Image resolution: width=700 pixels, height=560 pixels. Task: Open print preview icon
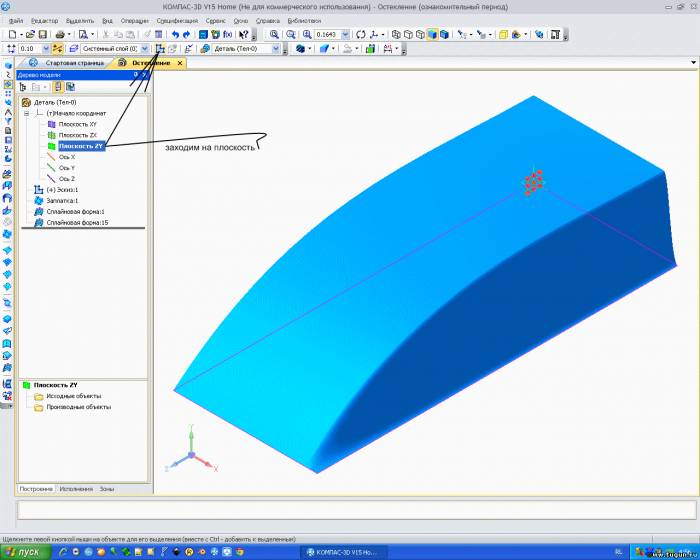(x=83, y=34)
